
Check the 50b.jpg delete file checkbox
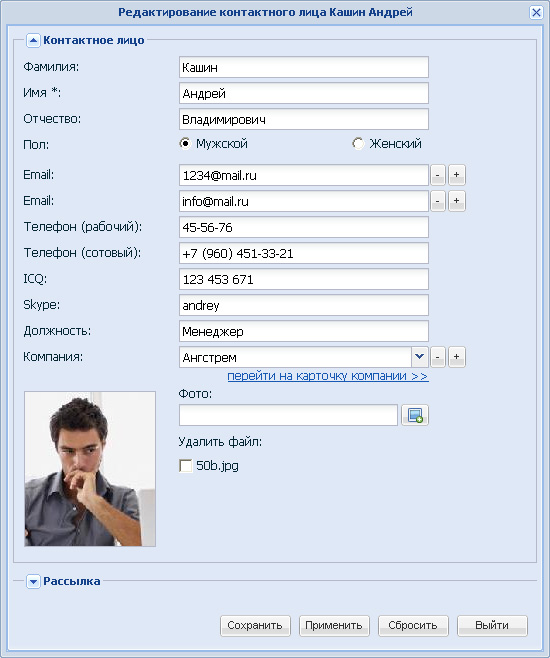point(185,465)
